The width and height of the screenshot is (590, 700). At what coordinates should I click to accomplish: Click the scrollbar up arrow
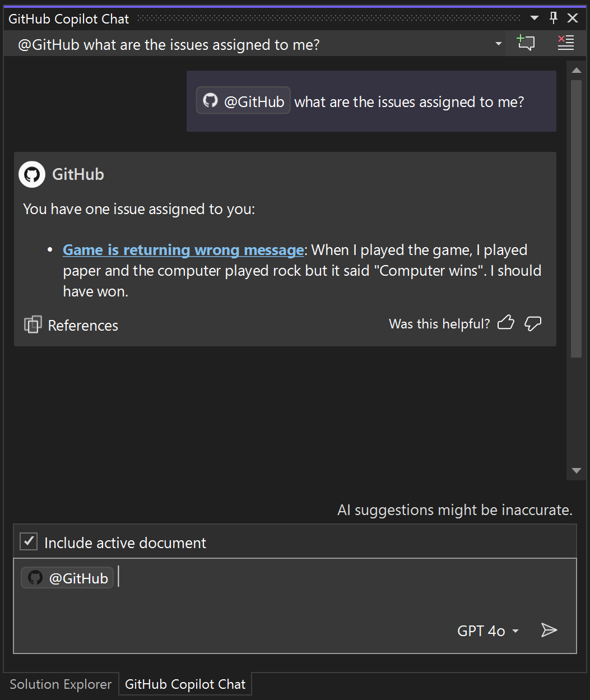tap(577, 69)
